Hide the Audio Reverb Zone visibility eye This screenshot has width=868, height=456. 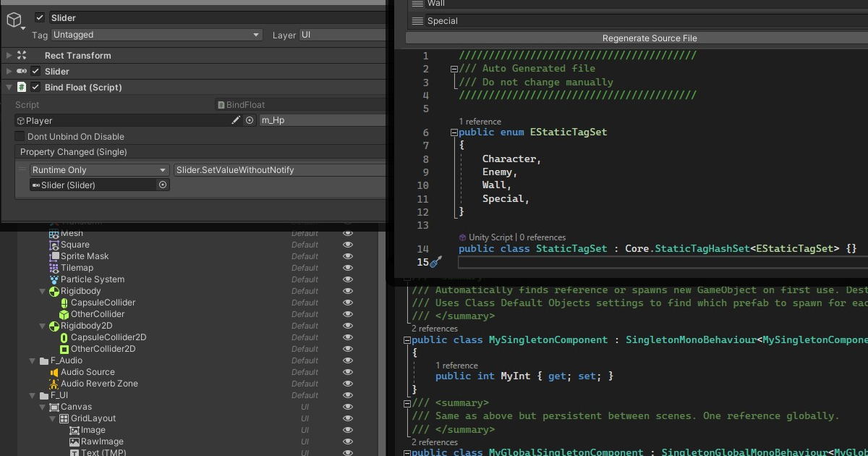[x=348, y=383]
